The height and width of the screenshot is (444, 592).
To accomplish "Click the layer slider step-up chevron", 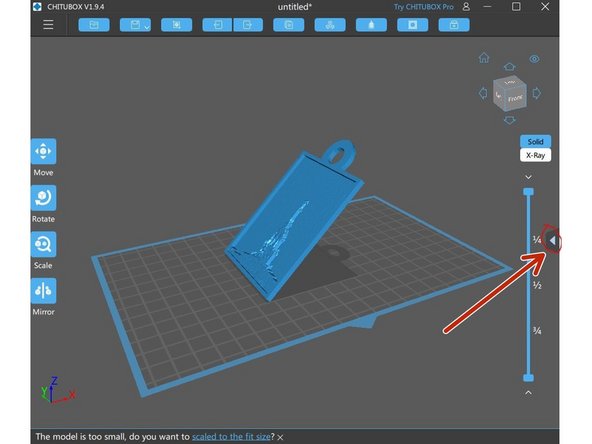I will (x=528, y=393).
